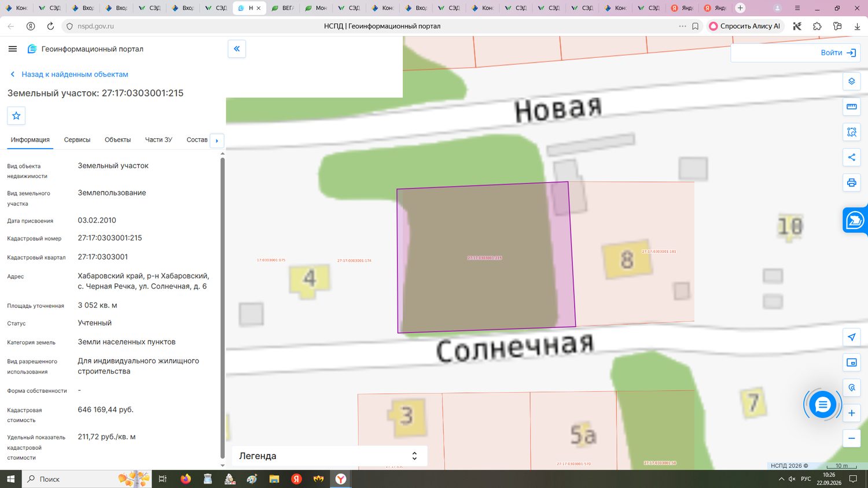868x488 pixels.
Task: Open File Explorer from the taskbar
Action: point(274,479)
